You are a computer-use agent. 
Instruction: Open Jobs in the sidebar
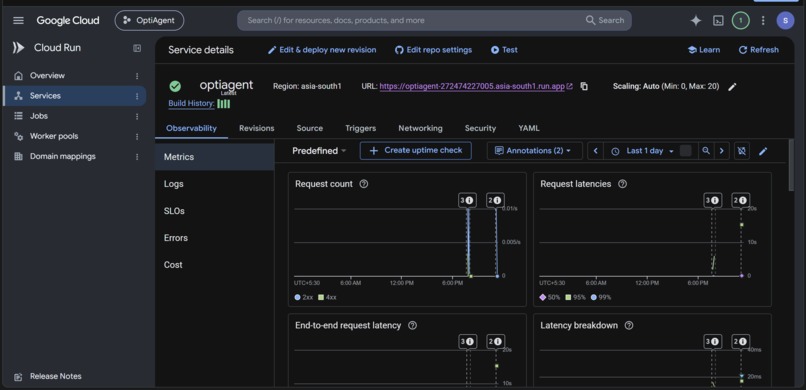[39, 116]
